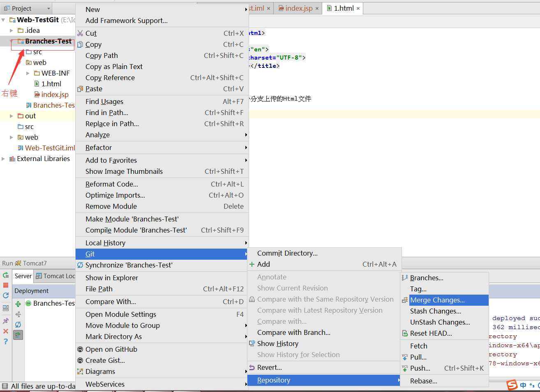Click the Diagrams icon in context menu

pos(80,371)
